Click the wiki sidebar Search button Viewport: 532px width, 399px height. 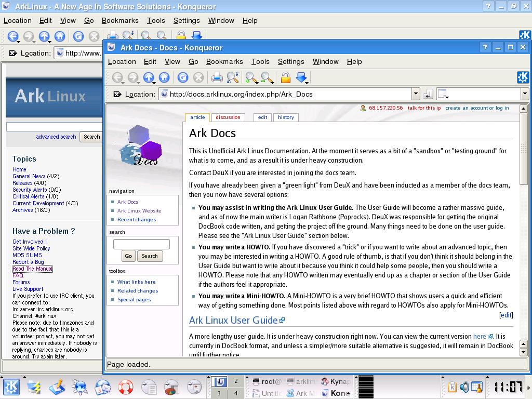click(x=150, y=256)
